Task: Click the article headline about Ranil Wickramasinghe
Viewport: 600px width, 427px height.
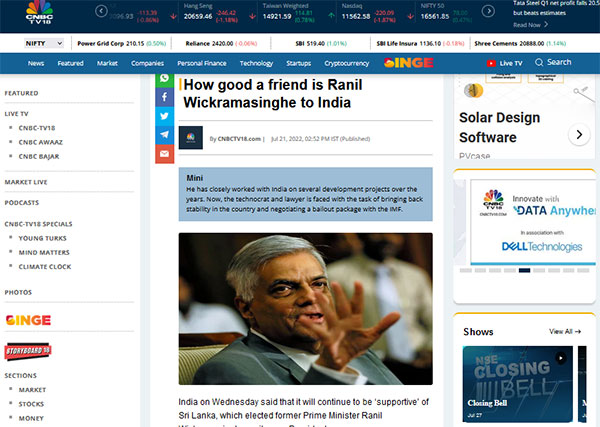Action: (x=272, y=93)
